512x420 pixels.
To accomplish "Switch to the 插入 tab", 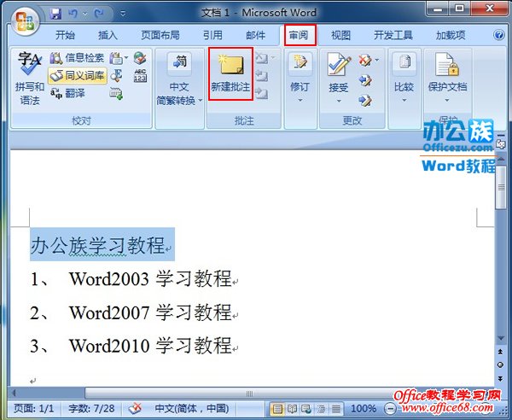I will (108, 35).
